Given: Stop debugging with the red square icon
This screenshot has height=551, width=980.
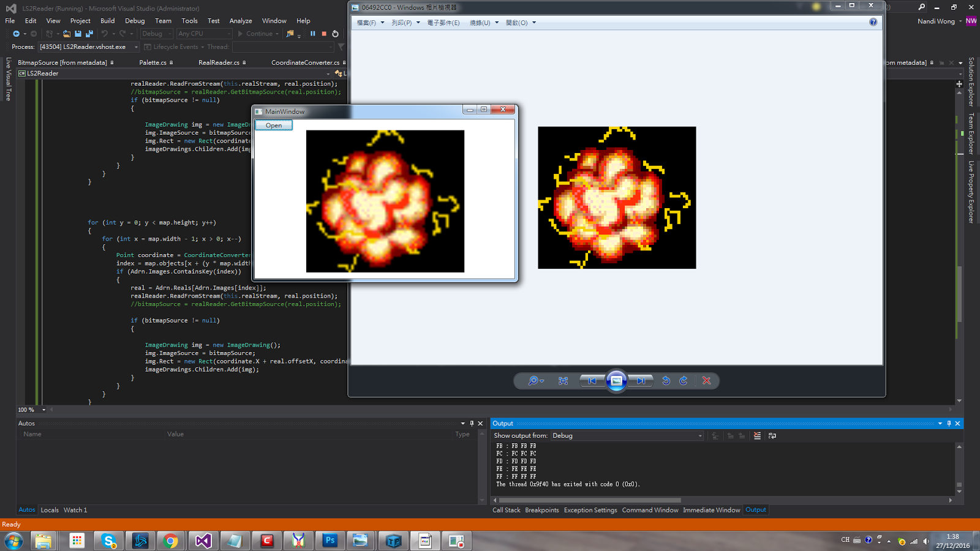Looking at the screenshot, I should [x=324, y=34].
